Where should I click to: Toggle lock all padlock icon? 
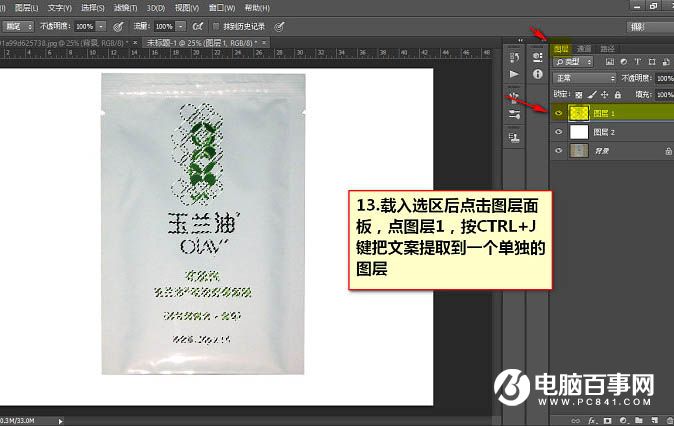click(618, 95)
